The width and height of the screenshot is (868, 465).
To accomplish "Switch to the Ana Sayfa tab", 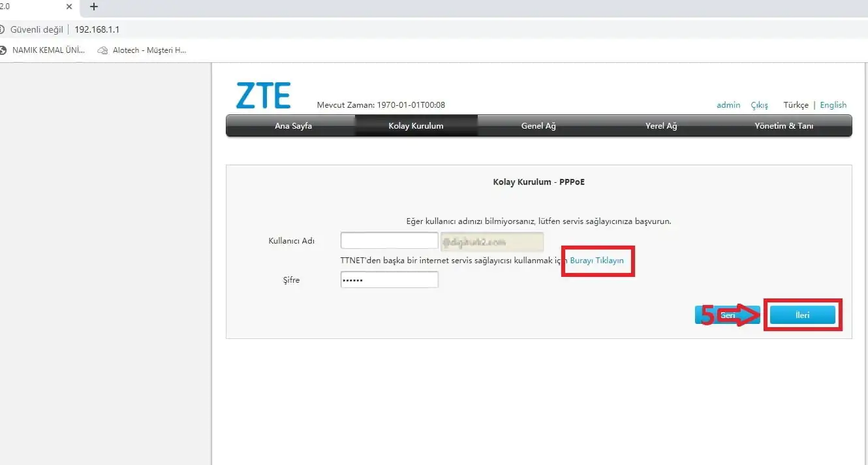I will 292,125.
